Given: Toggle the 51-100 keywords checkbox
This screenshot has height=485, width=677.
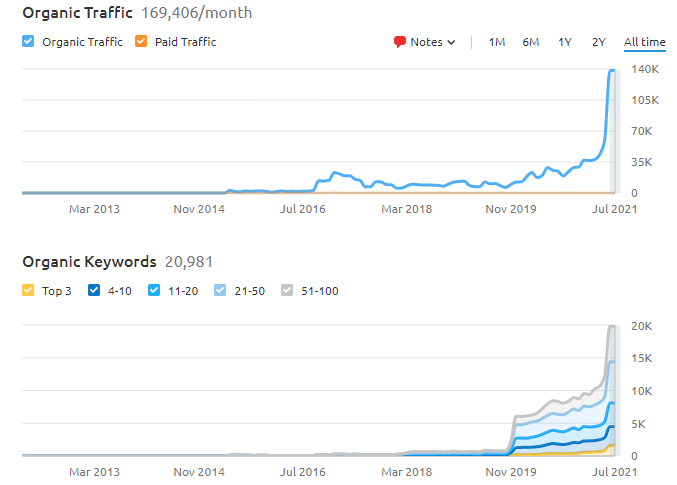Looking at the screenshot, I should 287,290.
